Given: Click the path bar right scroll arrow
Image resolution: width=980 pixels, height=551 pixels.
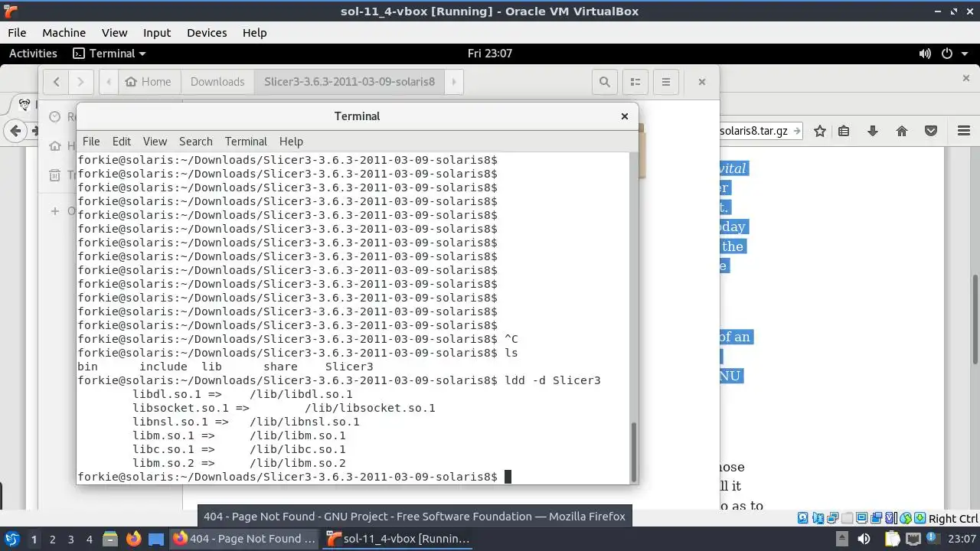Looking at the screenshot, I should point(454,82).
